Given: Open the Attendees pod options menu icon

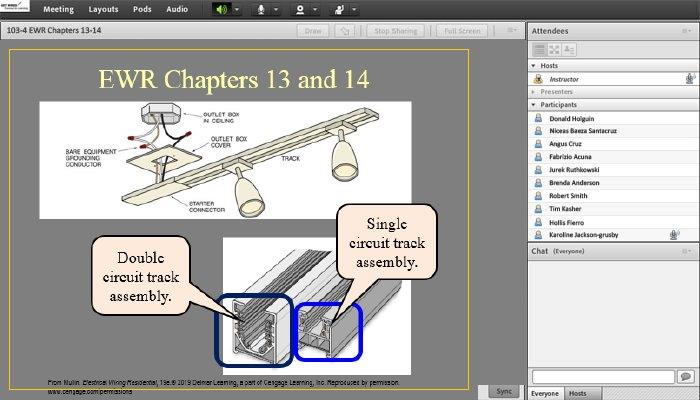Looking at the screenshot, I should click(x=687, y=31).
